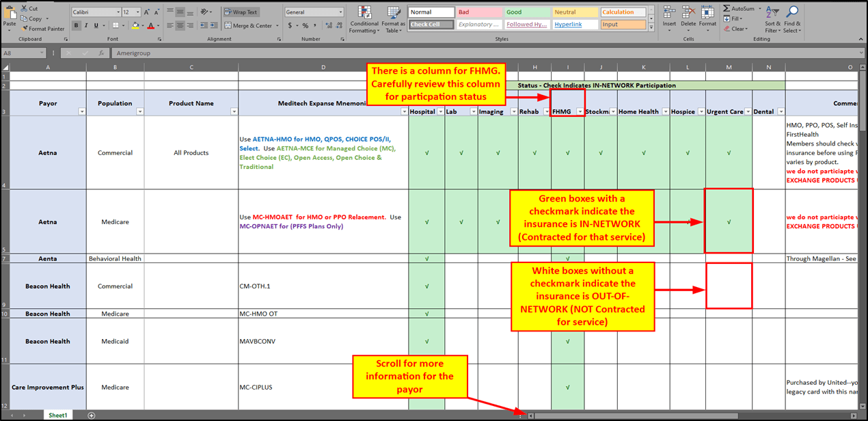The height and width of the screenshot is (421, 868).
Task: Expand the cell styles gallery
Action: pos(651,27)
